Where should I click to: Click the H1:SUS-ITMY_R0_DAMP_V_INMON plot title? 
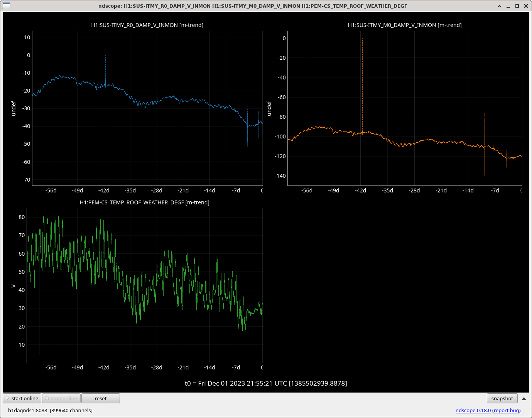pos(147,25)
